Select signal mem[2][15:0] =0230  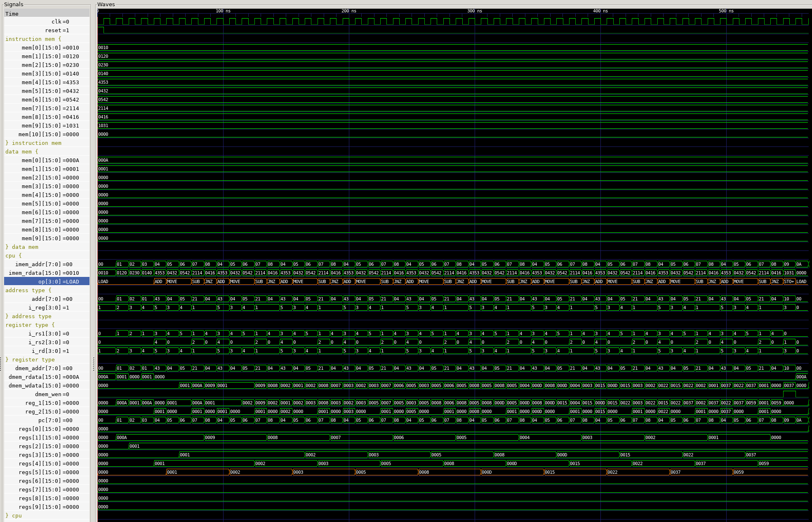[47, 65]
